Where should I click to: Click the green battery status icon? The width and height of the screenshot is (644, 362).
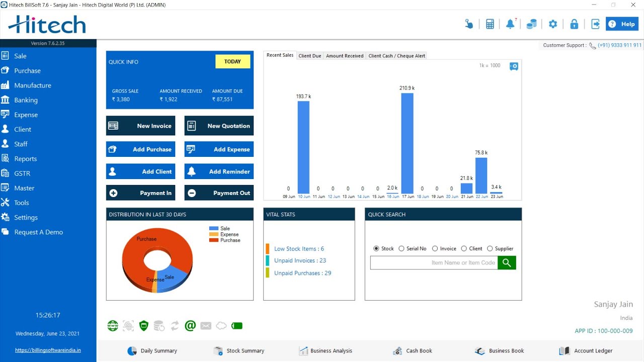click(237, 326)
